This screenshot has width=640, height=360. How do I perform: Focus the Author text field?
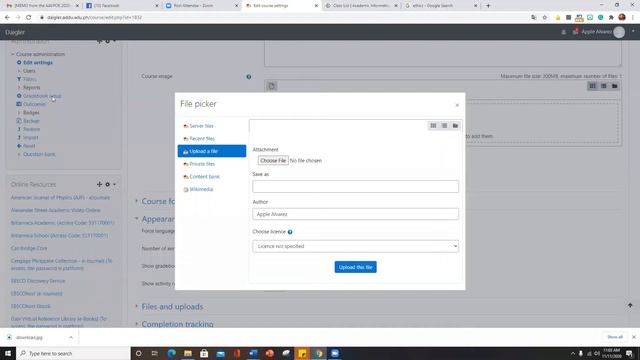355,214
